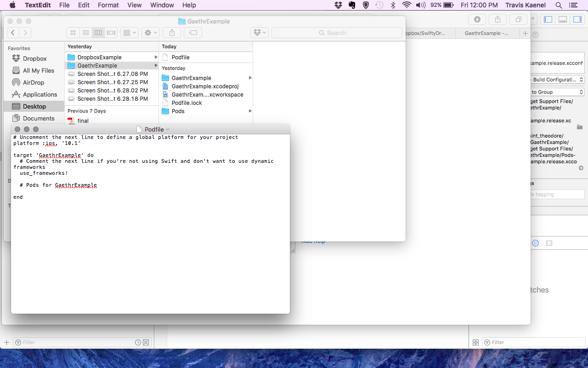Expand GaethrExample arrow in the Yesterday column

click(x=156, y=65)
